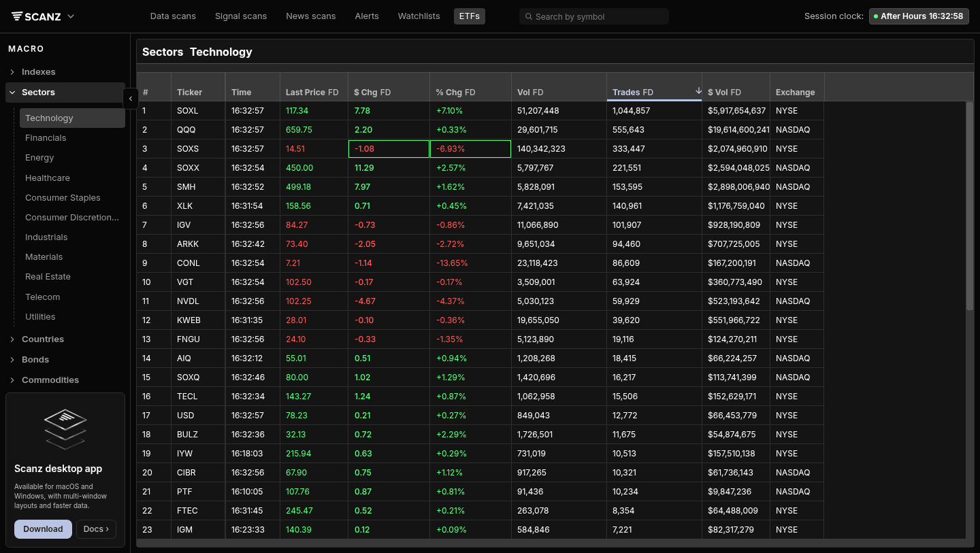Click the QQQ ticker cell
980x553 pixels.
(x=198, y=130)
